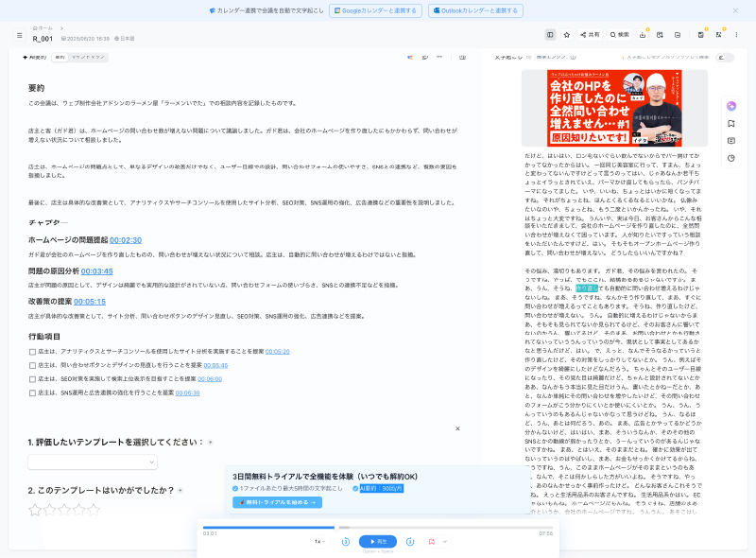Click the AI summary sparkle button

pos(34,58)
